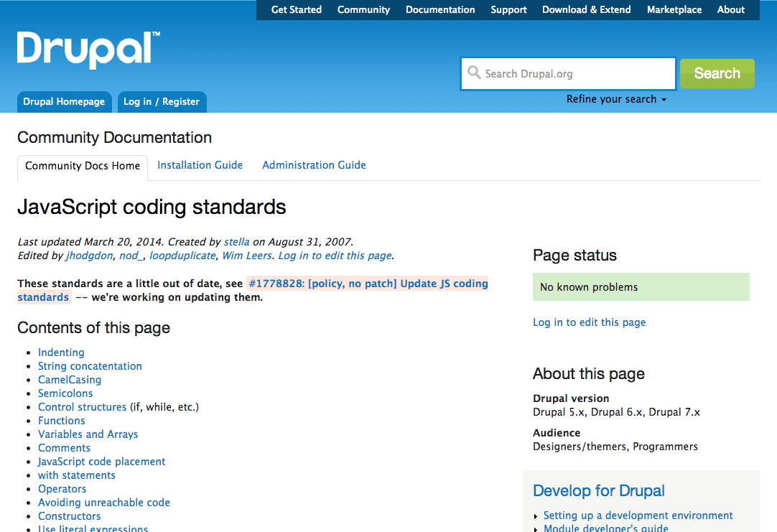Screen dimensions: 777x532
Task: Jump to Use literal expressions section
Action: click(x=93, y=528)
